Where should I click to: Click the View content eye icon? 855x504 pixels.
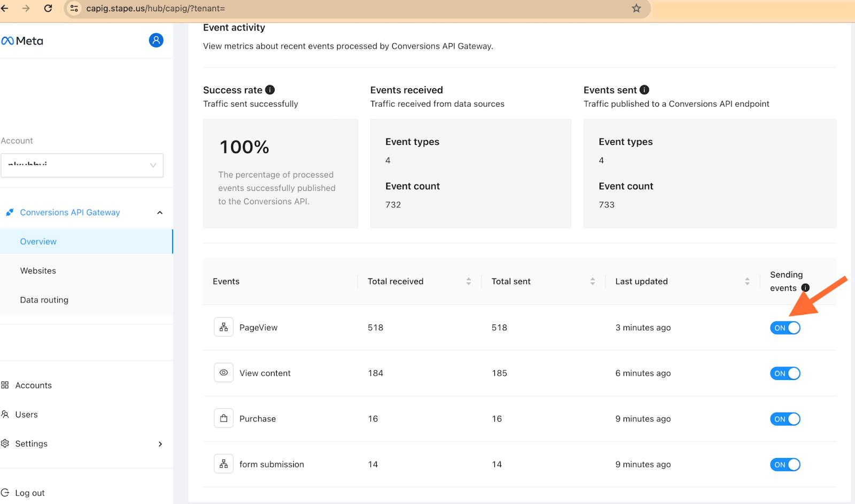pos(224,373)
